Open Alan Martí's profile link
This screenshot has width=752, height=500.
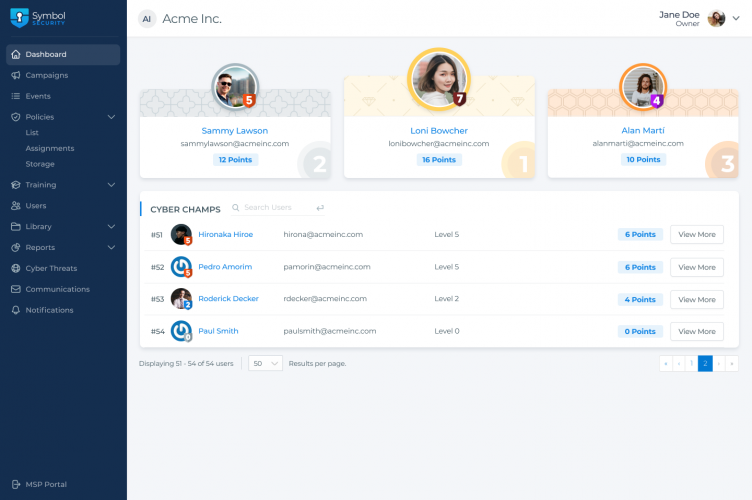coord(643,130)
